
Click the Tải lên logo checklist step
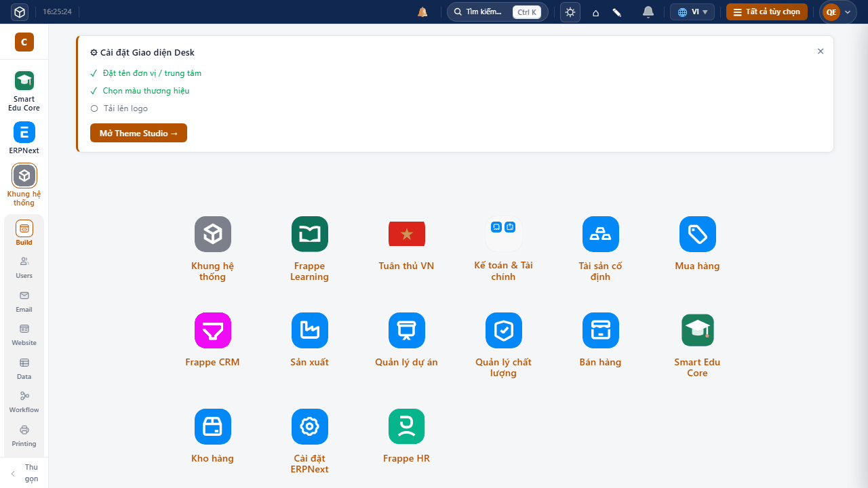coord(119,108)
